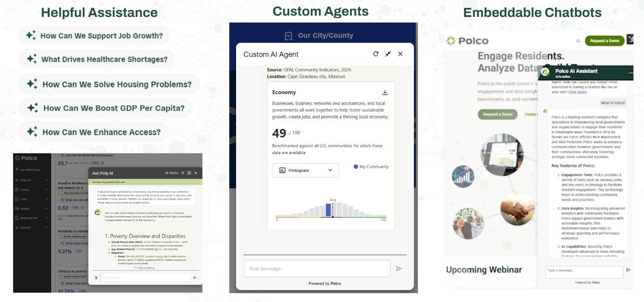Select the "What Drives Healthcare Shortages?" suggestion
The width and height of the screenshot is (644, 302).
coord(97,59)
